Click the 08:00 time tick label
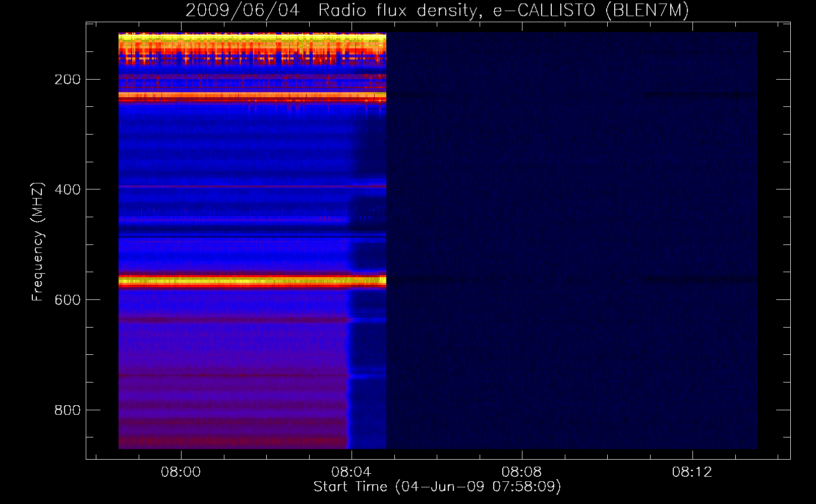 pyautogui.click(x=181, y=472)
